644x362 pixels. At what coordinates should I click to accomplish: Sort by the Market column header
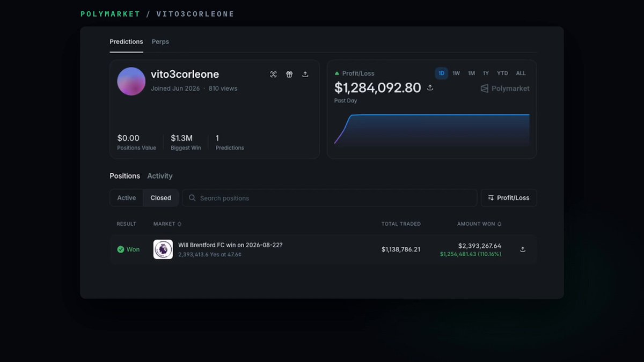pyautogui.click(x=167, y=224)
